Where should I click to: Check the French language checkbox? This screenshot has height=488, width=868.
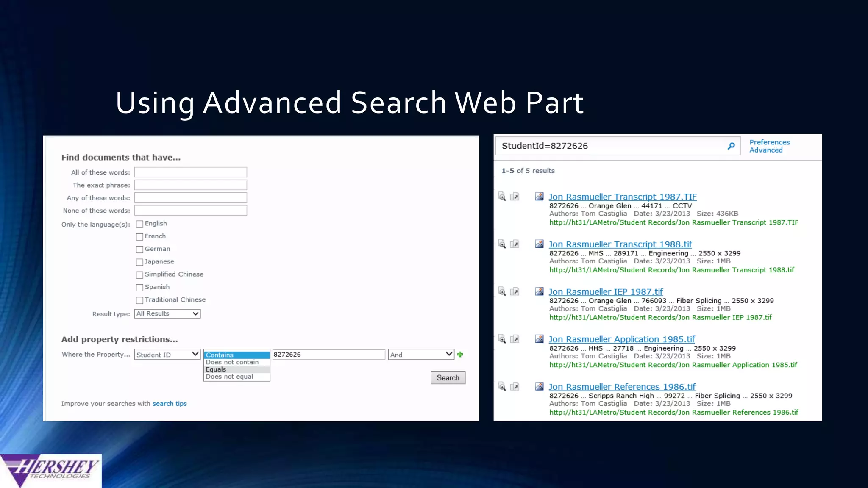139,237
